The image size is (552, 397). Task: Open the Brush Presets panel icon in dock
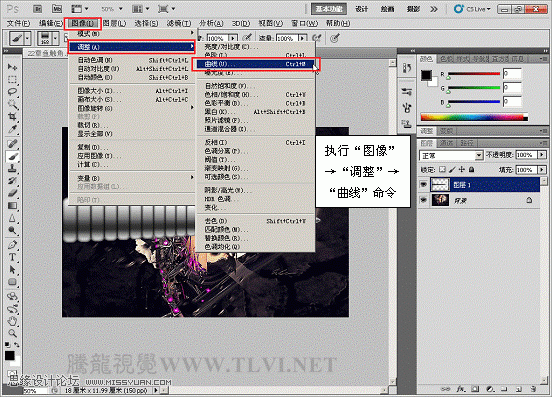click(x=407, y=92)
